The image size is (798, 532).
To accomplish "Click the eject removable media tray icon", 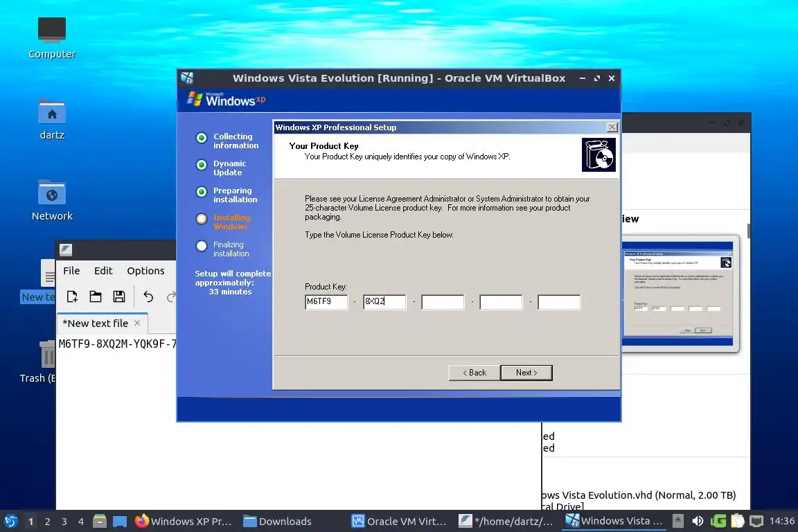I will point(678,522).
